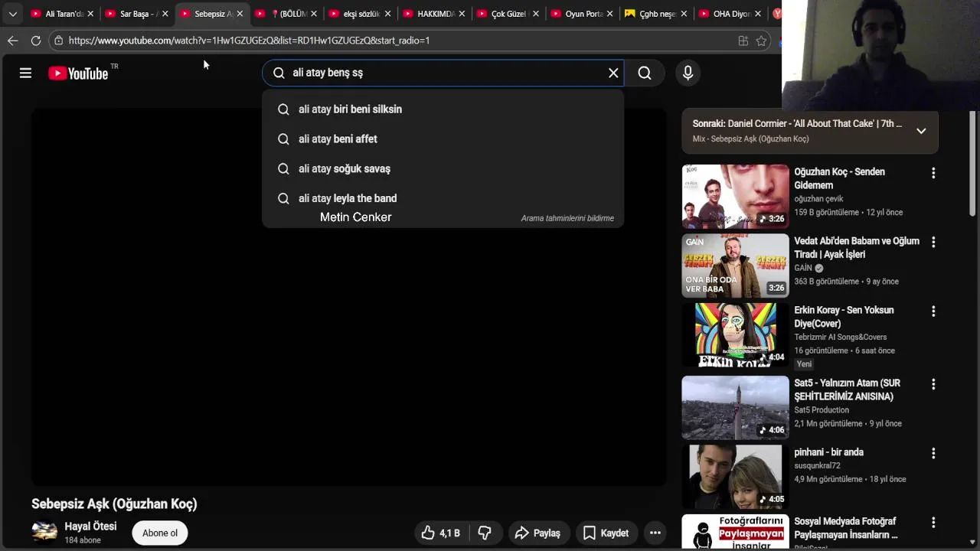Open 'Arama tahminlerini bildirme' link
This screenshot has width=980, height=551.
pyautogui.click(x=567, y=218)
